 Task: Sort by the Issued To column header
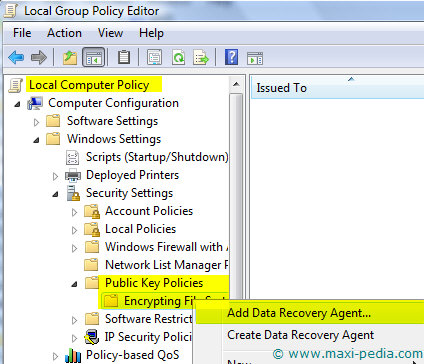tap(337, 88)
